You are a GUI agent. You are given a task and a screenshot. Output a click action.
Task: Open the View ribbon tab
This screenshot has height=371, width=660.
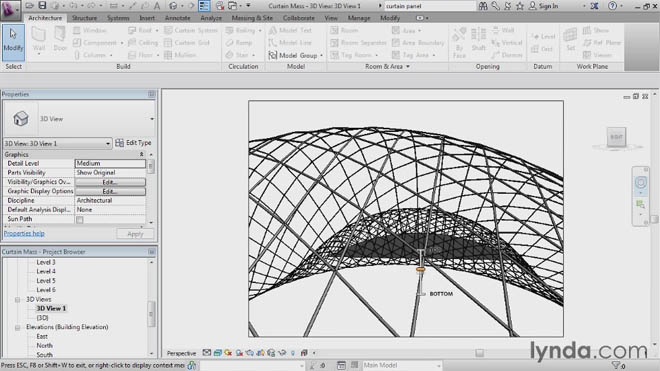[331, 18]
